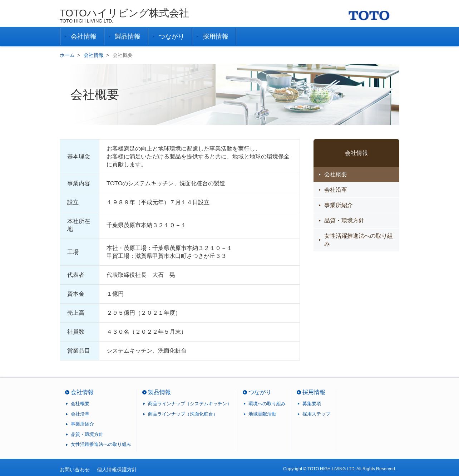Screen dimensions: 459x476
Task: Click the 工場 row label
Action: (x=79, y=252)
